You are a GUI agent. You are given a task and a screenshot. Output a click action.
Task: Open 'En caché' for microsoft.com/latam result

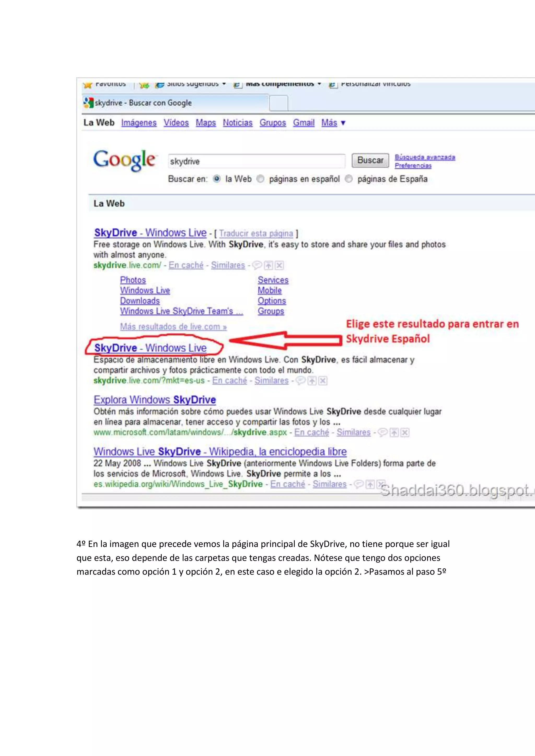pos(312,432)
